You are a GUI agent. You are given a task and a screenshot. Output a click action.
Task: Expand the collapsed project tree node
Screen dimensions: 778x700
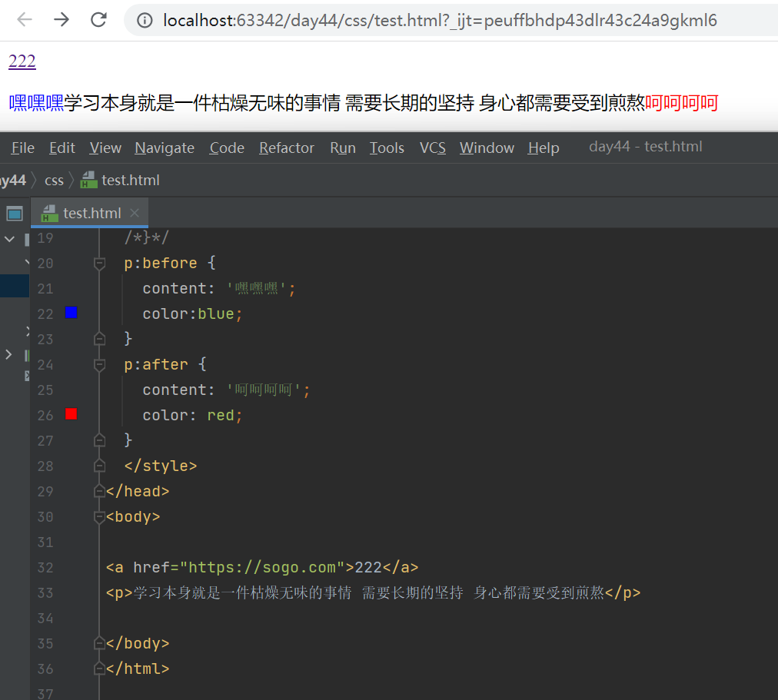8,354
